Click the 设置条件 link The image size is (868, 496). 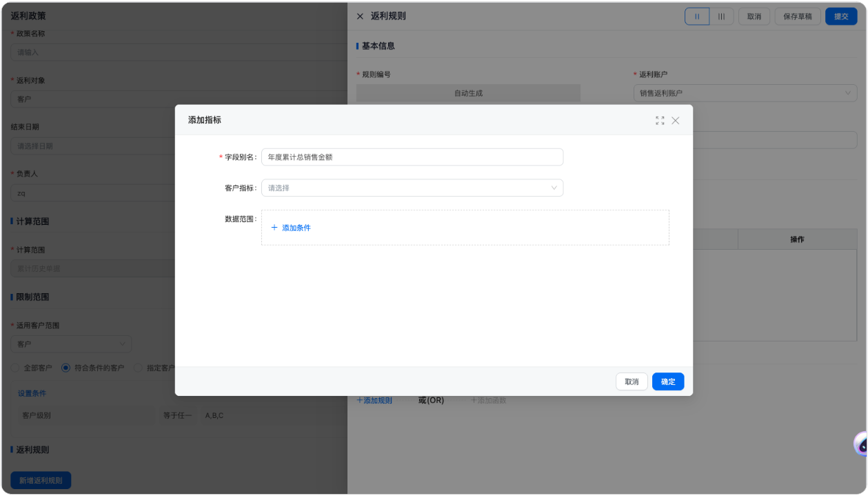click(32, 393)
